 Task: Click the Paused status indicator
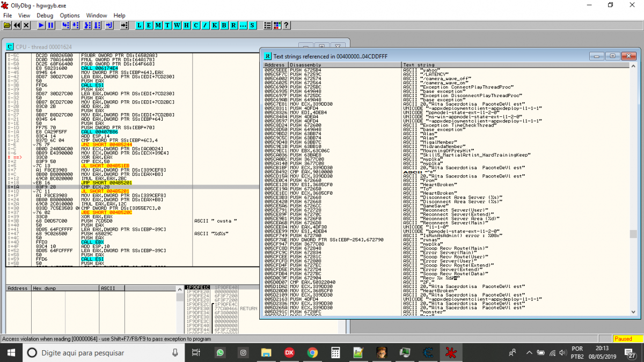pos(627,339)
